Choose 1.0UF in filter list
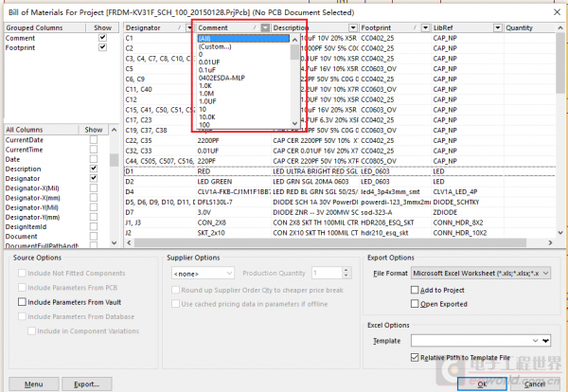Viewport: 568px width, 392px height. [x=207, y=101]
